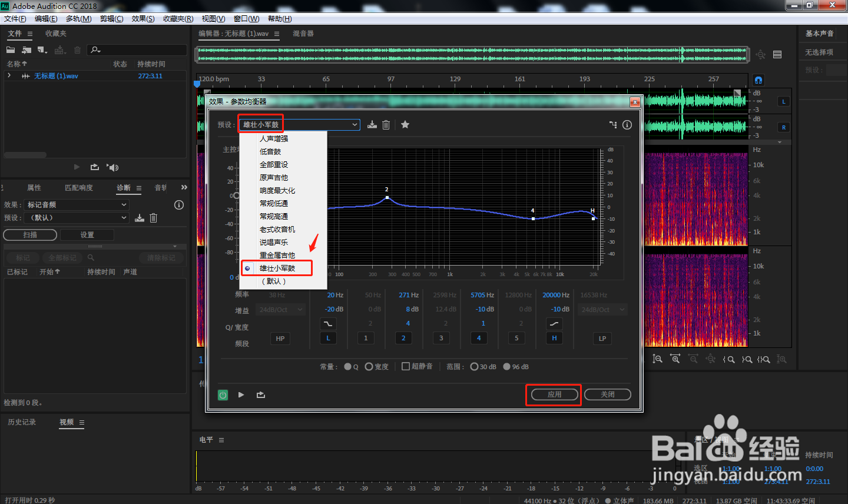Open the 历史记录 tab
Screen dimensions: 848x504
point(22,422)
